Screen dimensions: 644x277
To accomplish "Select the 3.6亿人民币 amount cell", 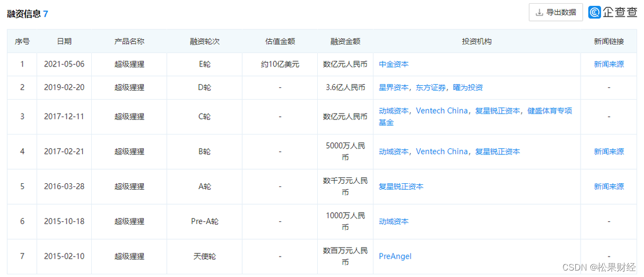I will (345, 87).
